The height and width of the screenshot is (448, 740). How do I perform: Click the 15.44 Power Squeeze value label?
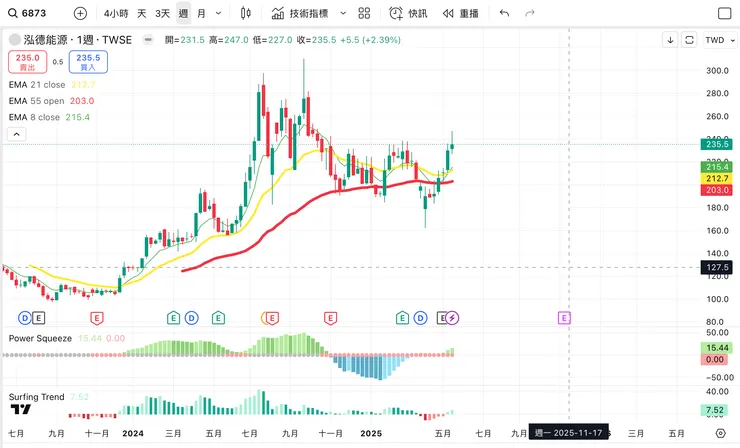pyautogui.click(x=717, y=348)
